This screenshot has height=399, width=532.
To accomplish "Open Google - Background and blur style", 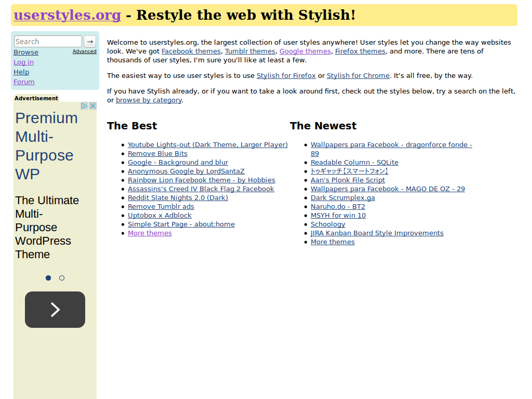I will [178, 163].
